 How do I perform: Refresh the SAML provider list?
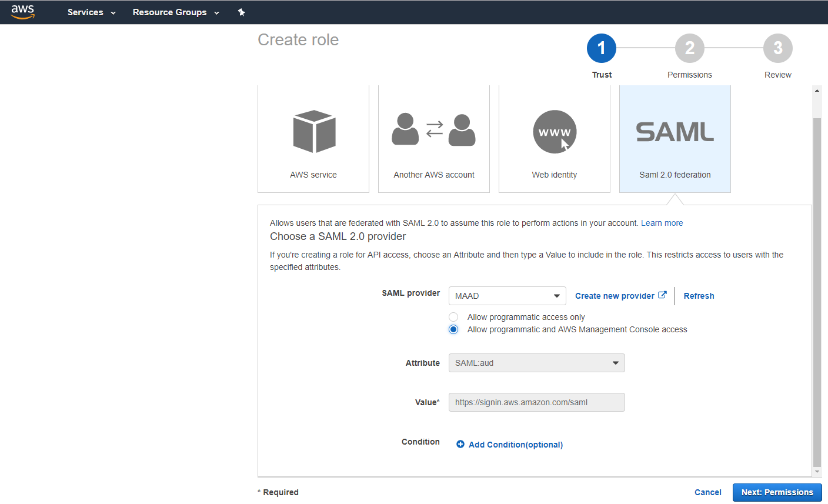point(699,296)
